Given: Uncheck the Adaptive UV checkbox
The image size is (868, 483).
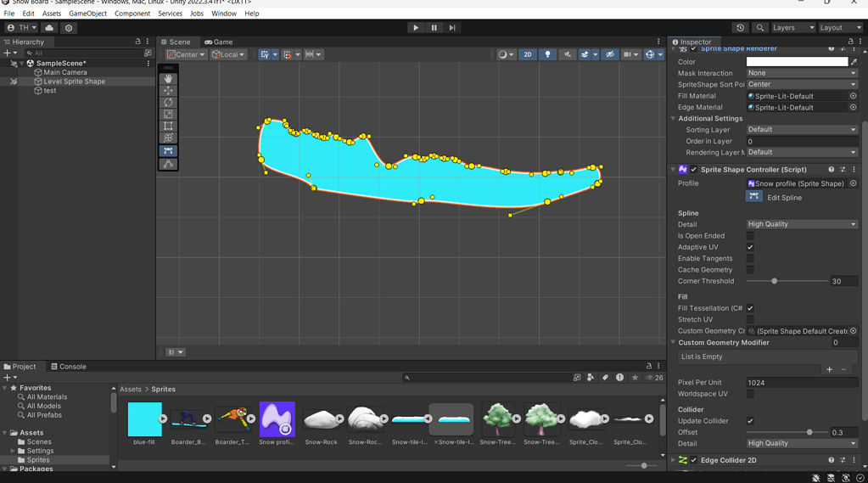Looking at the screenshot, I should (750, 247).
